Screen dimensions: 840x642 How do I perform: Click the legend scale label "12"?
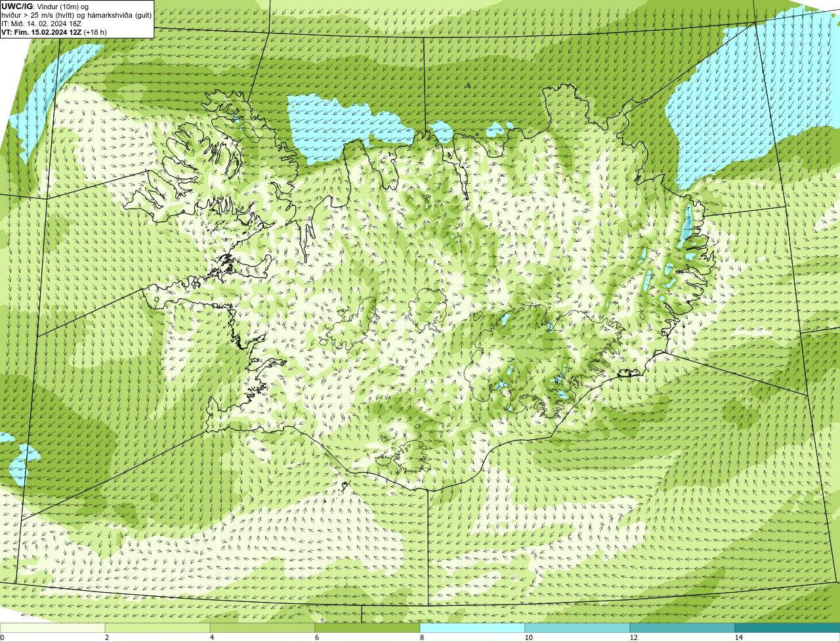click(633, 637)
